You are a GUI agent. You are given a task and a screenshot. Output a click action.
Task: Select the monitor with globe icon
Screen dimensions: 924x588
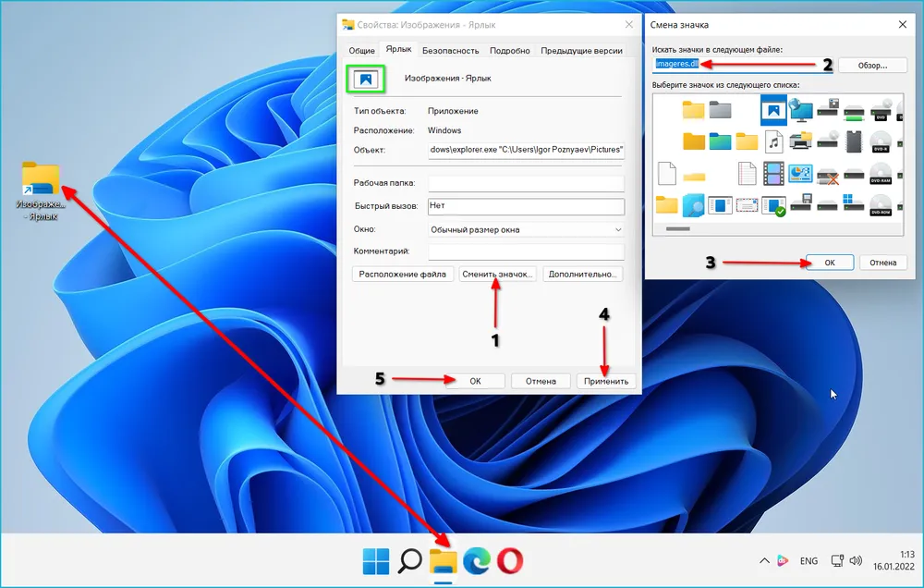click(800, 110)
